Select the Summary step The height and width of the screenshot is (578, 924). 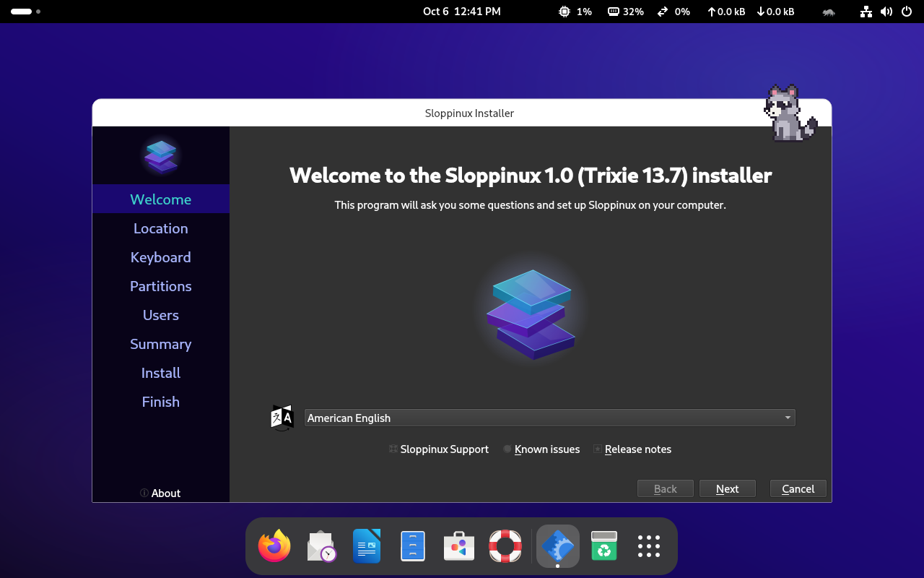161,344
